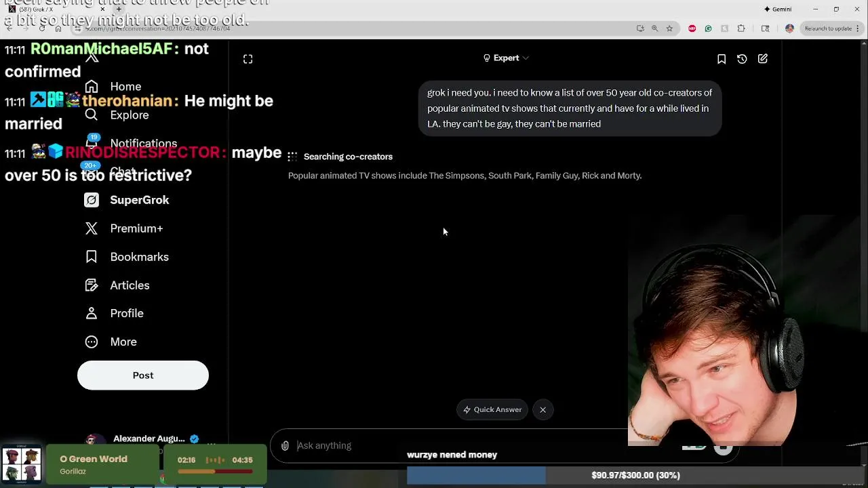The image size is (868, 488).
Task: Click the Bookmarks sidebar icon
Action: (92, 257)
